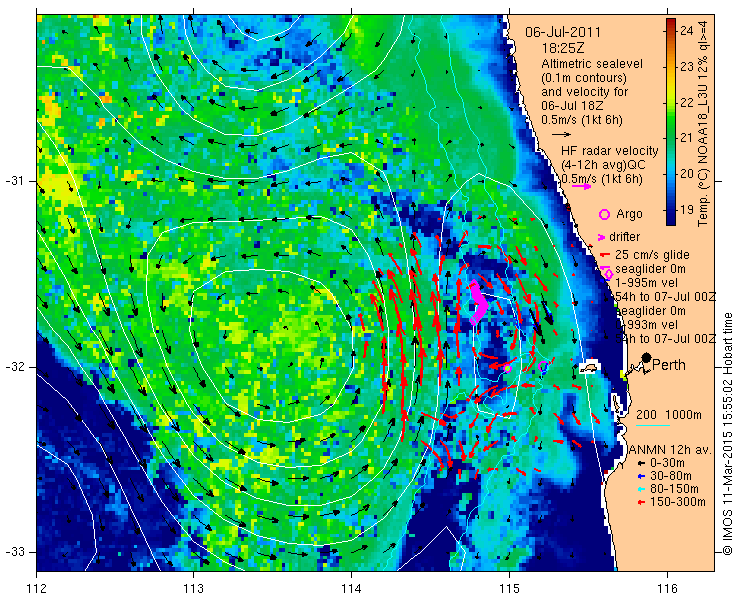The width and height of the screenshot is (740, 600).
Task: Click the cyan 80-150m ANMN legend arrow
Action: point(640,489)
